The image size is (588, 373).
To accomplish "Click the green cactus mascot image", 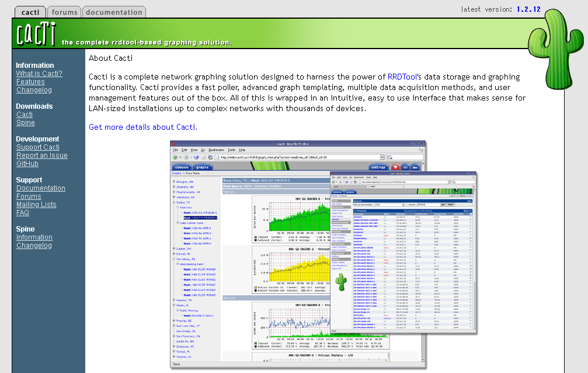I will 556,48.
